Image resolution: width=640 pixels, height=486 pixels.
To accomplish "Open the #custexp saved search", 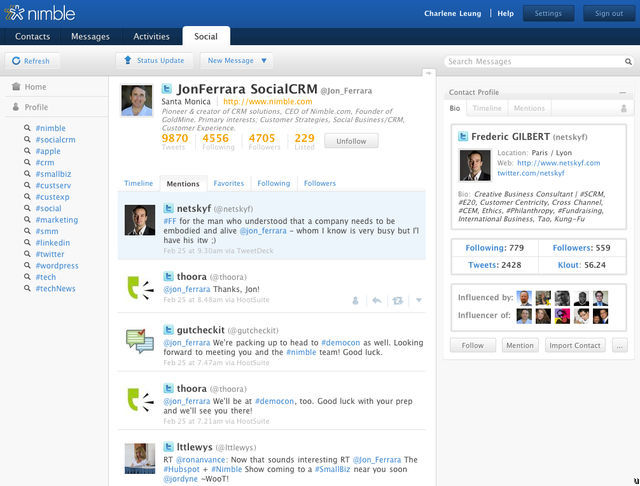I will click(x=53, y=197).
